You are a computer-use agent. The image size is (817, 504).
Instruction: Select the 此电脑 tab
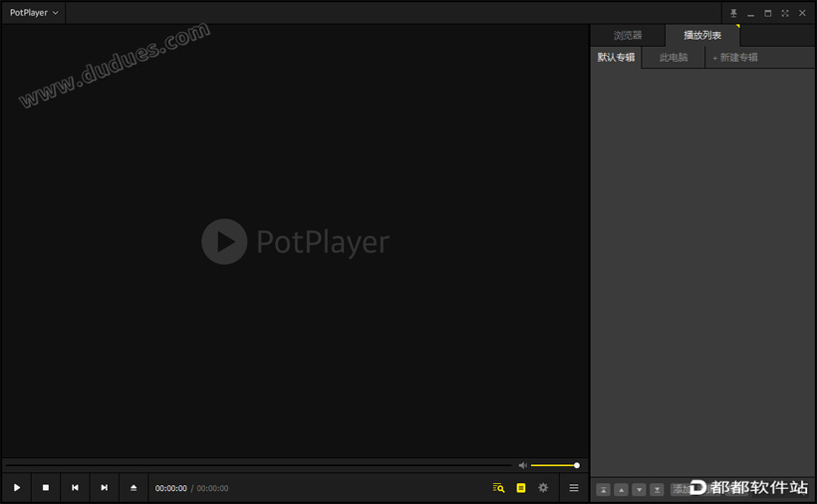click(x=674, y=58)
